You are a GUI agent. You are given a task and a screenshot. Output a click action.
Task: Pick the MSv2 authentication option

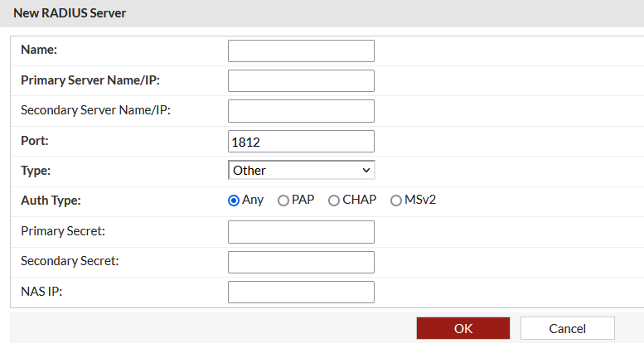click(x=396, y=201)
